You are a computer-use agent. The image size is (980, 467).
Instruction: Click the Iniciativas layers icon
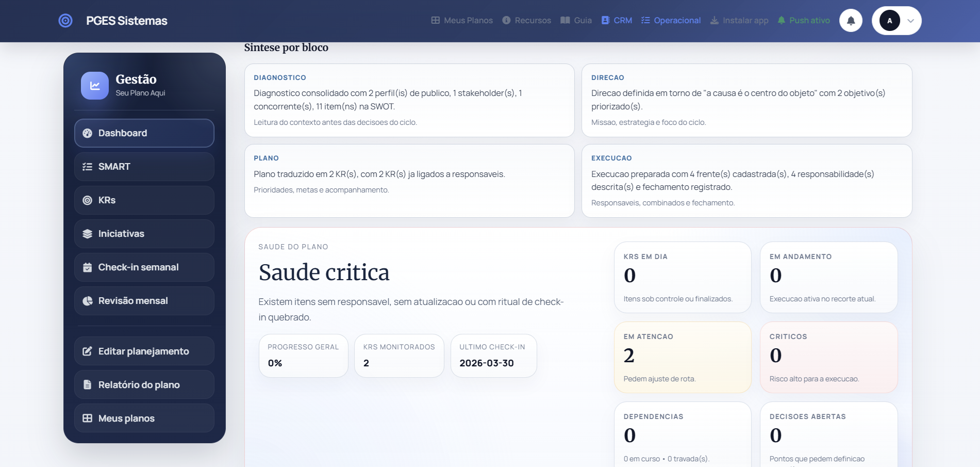tap(87, 233)
